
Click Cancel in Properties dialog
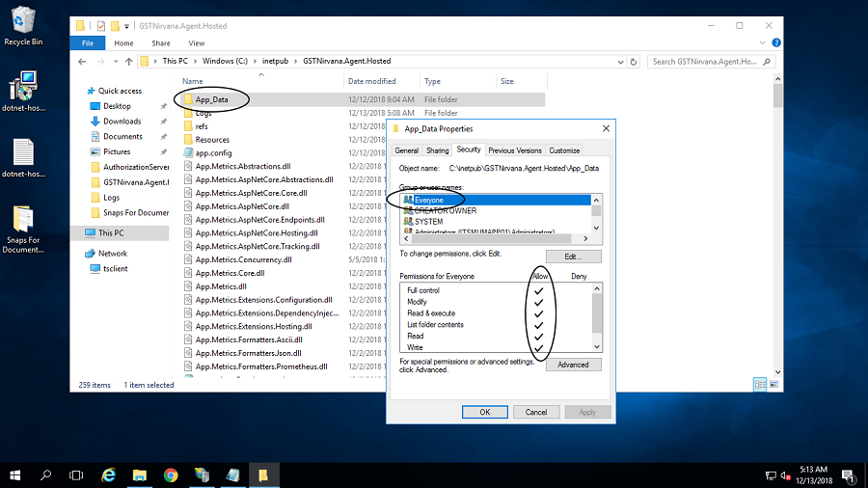click(536, 412)
